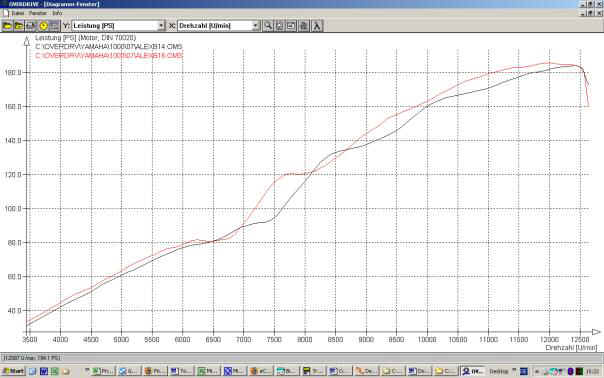Click the Windows Start button
This screenshot has width=604, height=378.
pyautogui.click(x=13, y=371)
